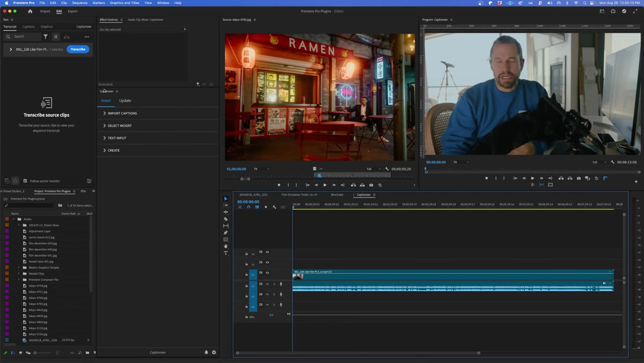Select the Ripple Edit tool
Viewport: 644px width, 363px height.
tap(225, 212)
